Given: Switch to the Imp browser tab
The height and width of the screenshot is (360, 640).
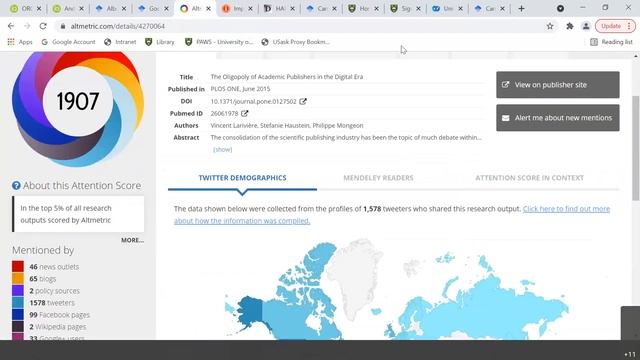Looking at the screenshot, I should [237, 9].
